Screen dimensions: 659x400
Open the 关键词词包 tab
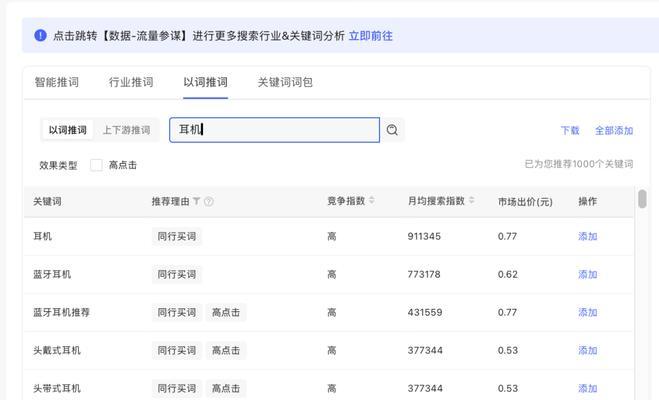pyautogui.click(x=285, y=82)
